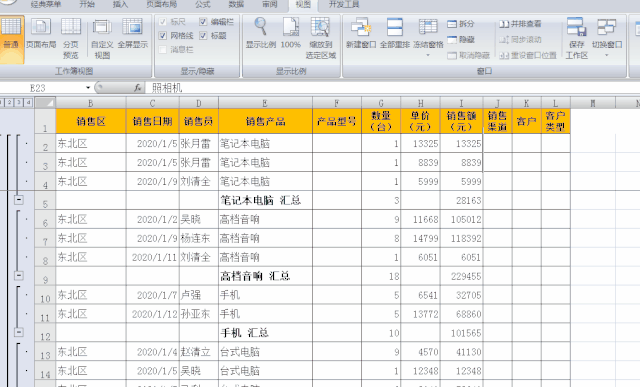Click the 拆分 split window button
This screenshot has height=387, width=640.
(461, 24)
